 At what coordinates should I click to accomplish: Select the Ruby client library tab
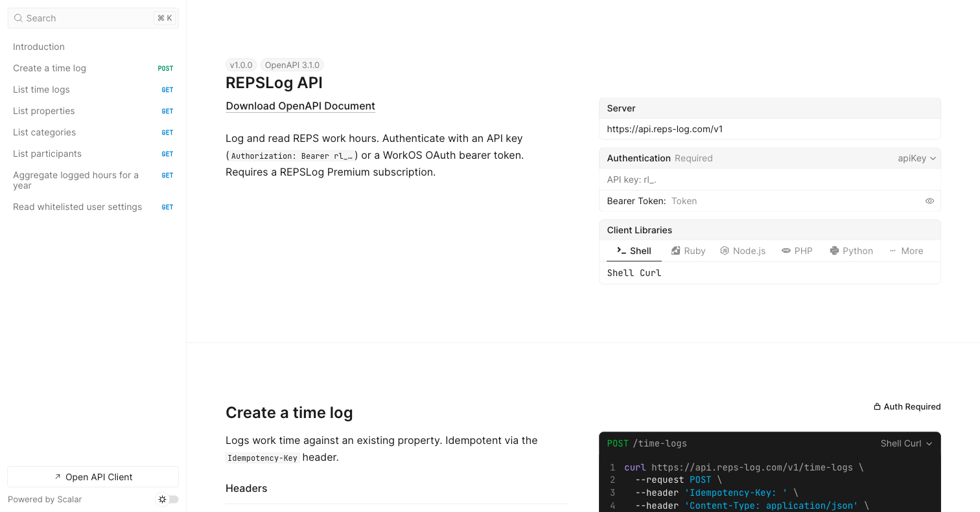(x=688, y=251)
